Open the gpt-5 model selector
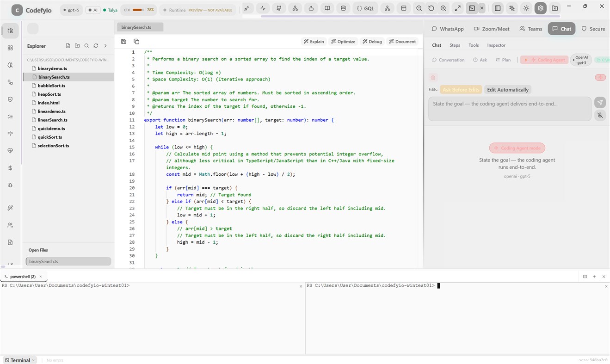 [x=71, y=10]
